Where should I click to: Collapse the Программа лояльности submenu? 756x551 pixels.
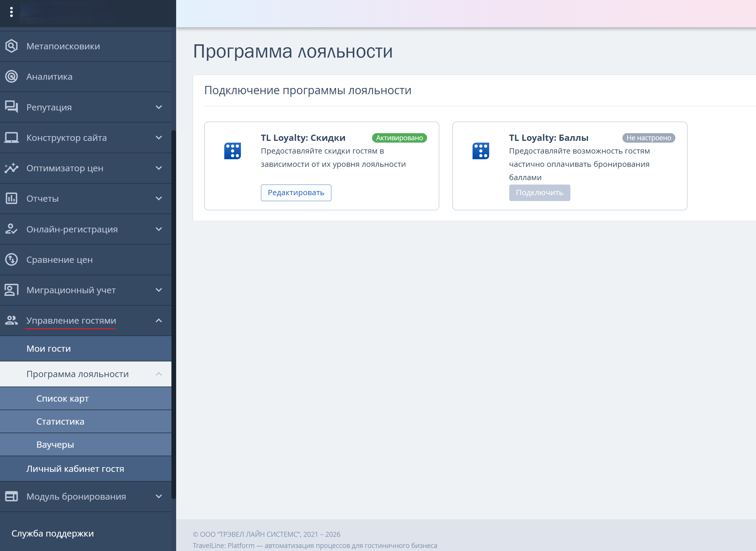159,374
